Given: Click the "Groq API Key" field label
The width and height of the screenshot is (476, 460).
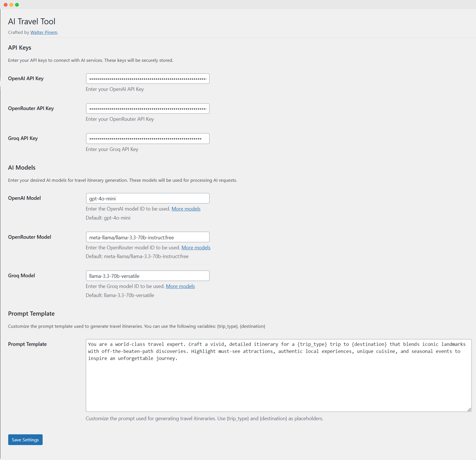Looking at the screenshot, I should coord(23,138).
